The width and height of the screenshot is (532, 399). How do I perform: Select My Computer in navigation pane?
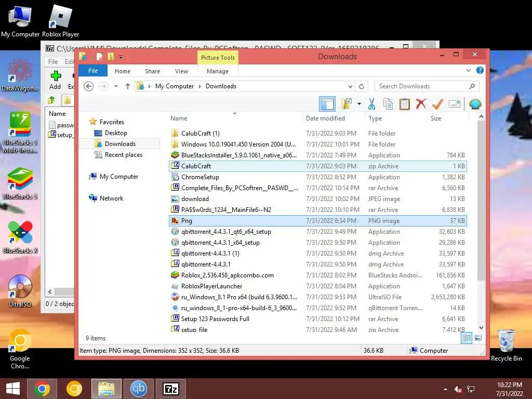pyautogui.click(x=119, y=177)
